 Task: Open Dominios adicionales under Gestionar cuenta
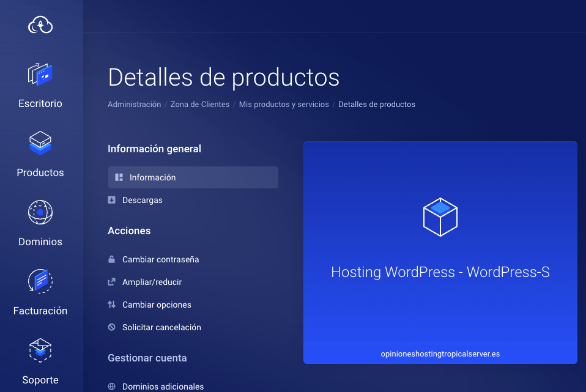tap(163, 386)
